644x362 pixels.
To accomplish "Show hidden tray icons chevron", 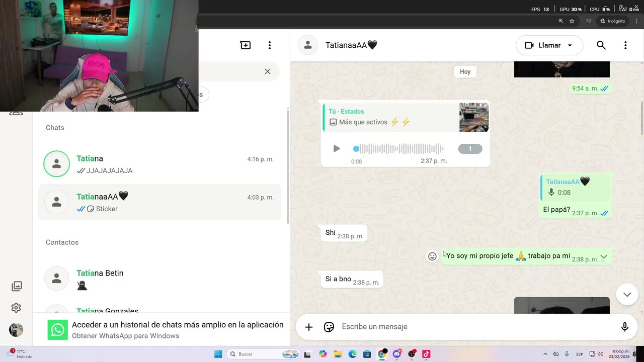I will point(546,354).
